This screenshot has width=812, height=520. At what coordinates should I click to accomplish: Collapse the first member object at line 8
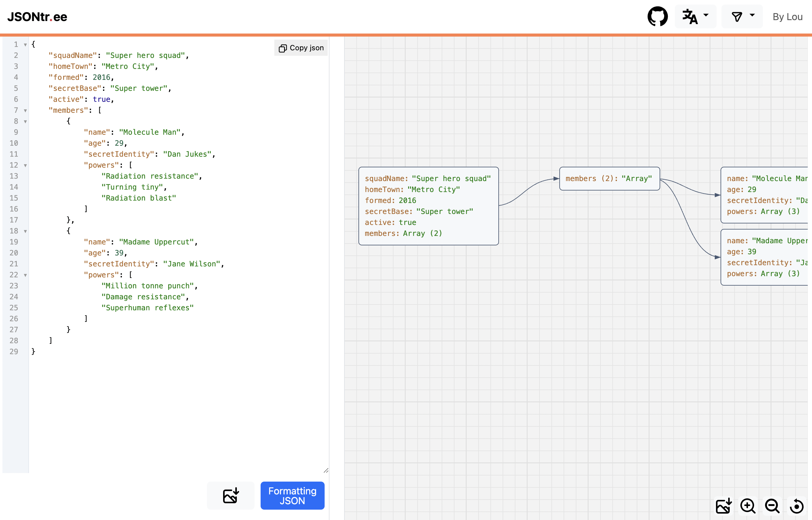click(x=25, y=121)
